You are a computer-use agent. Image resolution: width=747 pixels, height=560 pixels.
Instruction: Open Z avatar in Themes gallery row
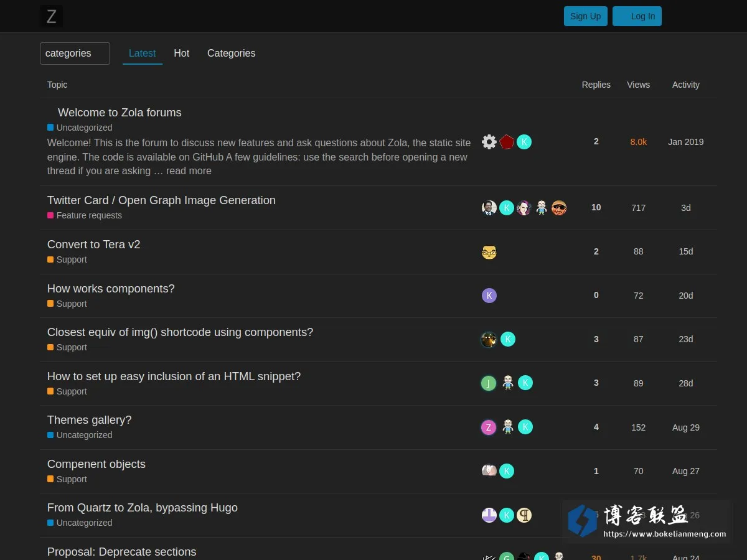coord(489,427)
